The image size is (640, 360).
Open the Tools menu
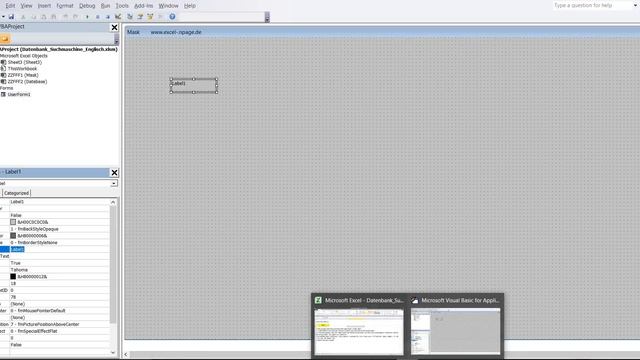tap(122, 6)
